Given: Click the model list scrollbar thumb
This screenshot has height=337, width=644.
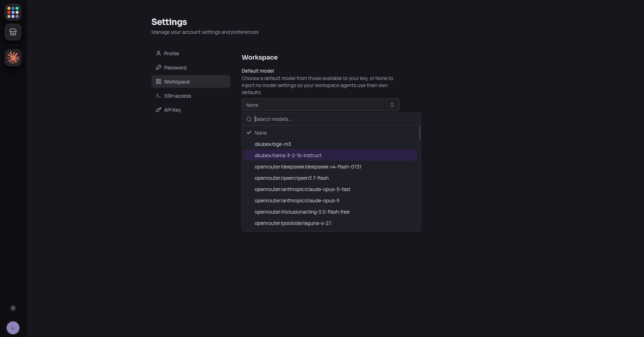Looking at the screenshot, I should (x=420, y=133).
